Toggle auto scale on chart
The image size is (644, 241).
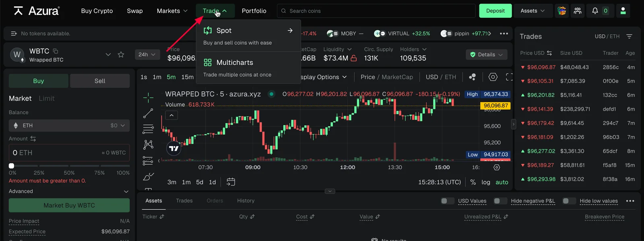(502, 182)
